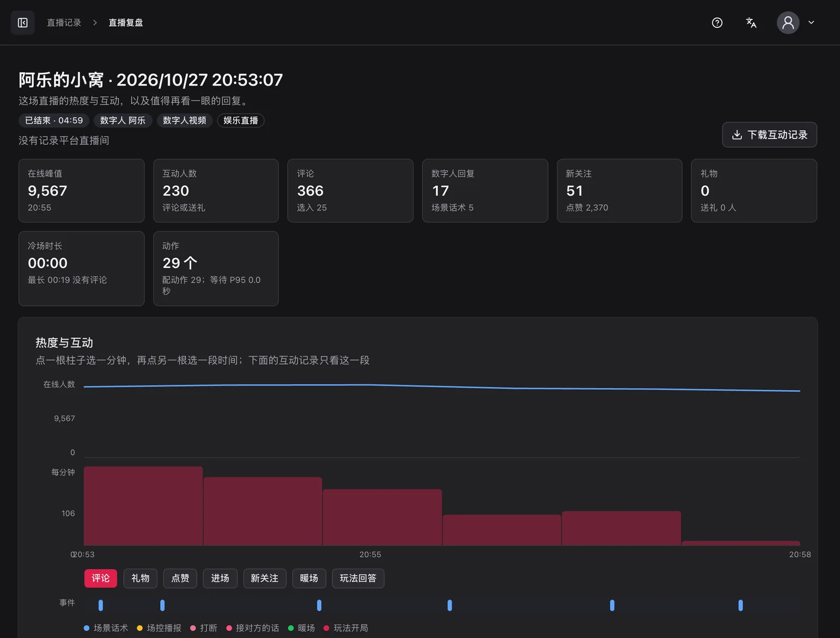This screenshot has width=840, height=638.
Task: Open the 冷场时长 00:00 card
Action: click(x=81, y=269)
